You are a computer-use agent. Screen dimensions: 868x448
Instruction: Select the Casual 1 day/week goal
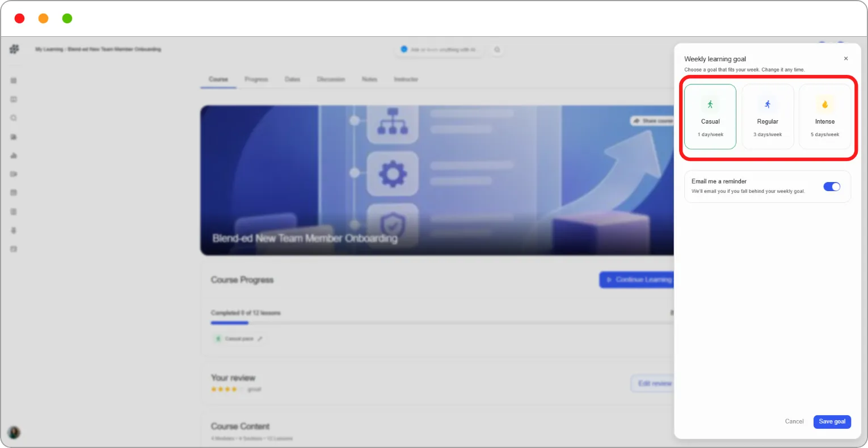[x=710, y=117]
